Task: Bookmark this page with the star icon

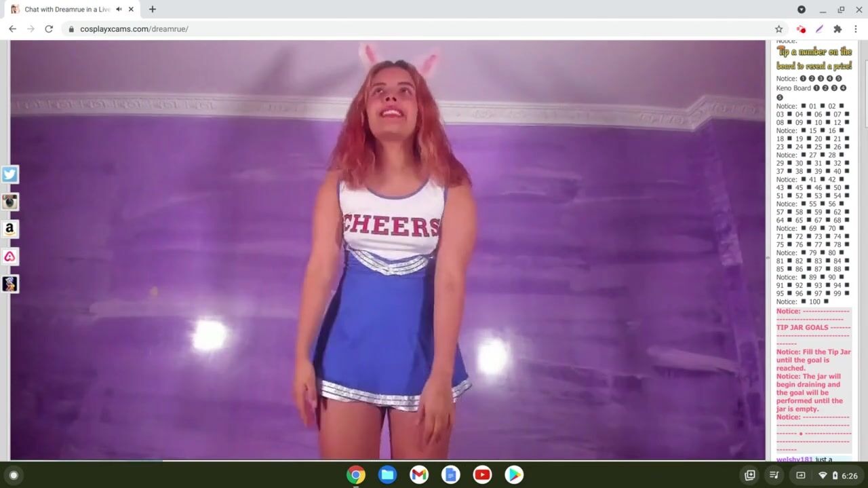Action: [778, 29]
